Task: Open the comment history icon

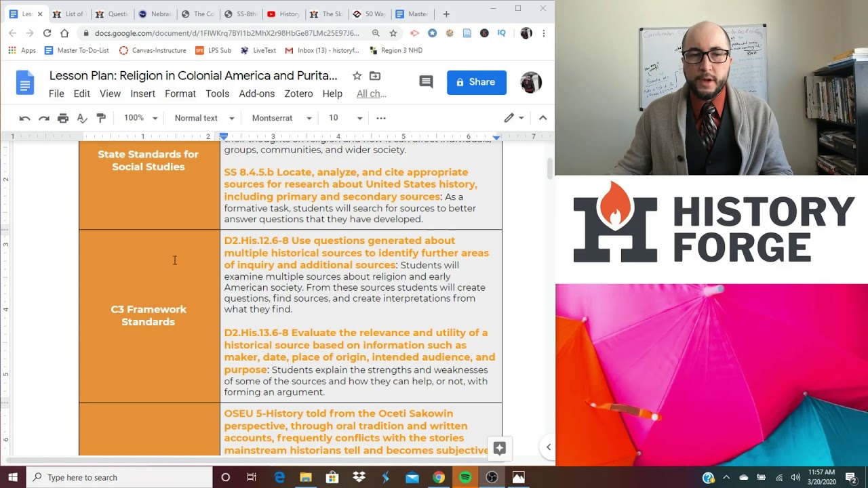Action: (x=426, y=82)
